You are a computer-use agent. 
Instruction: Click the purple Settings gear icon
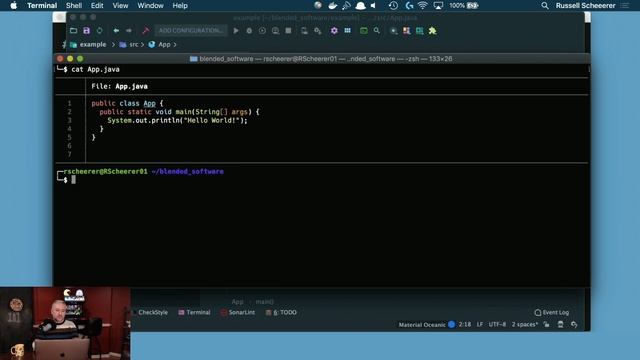click(x=334, y=31)
